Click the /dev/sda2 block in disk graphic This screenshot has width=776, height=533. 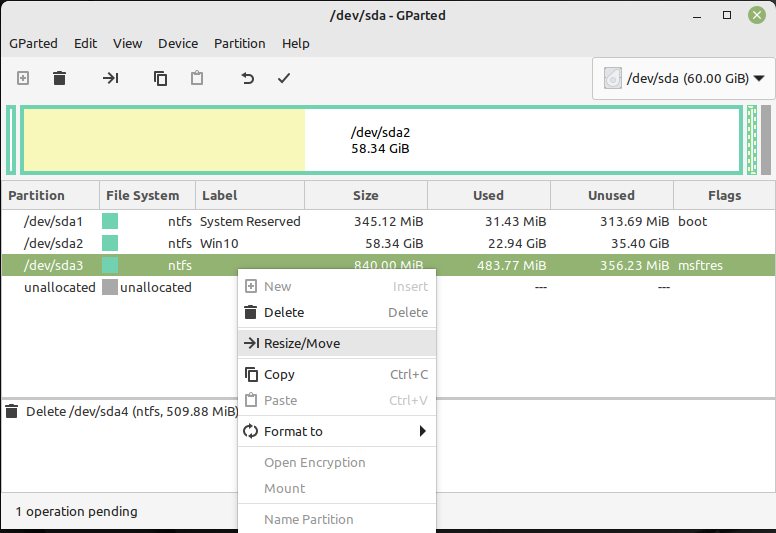pyautogui.click(x=381, y=140)
